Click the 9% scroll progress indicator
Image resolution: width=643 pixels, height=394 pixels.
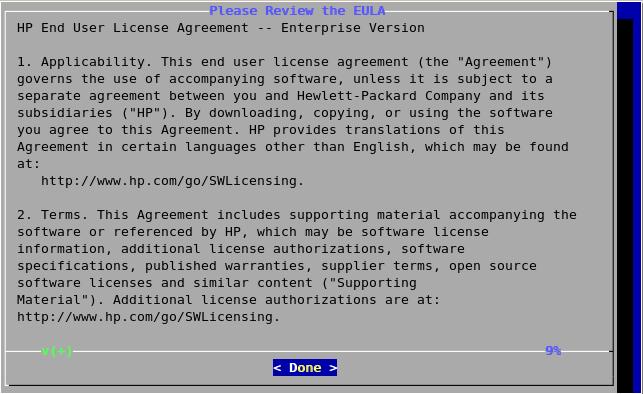tap(553, 351)
